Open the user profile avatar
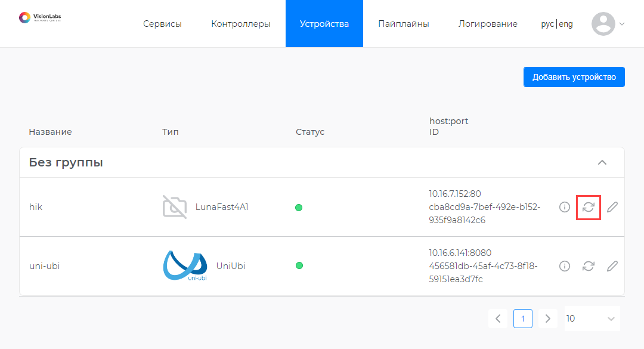This screenshot has height=349, width=644. click(x=603, y=24)
